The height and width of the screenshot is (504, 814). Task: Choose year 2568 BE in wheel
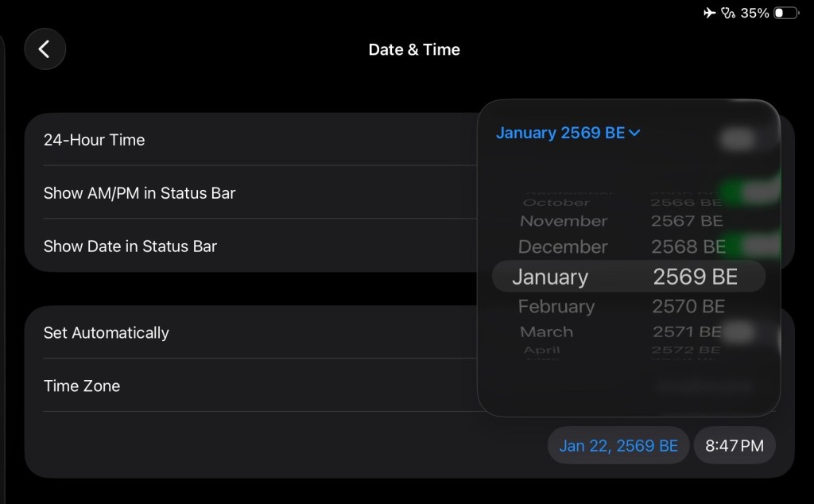point(688,246)
